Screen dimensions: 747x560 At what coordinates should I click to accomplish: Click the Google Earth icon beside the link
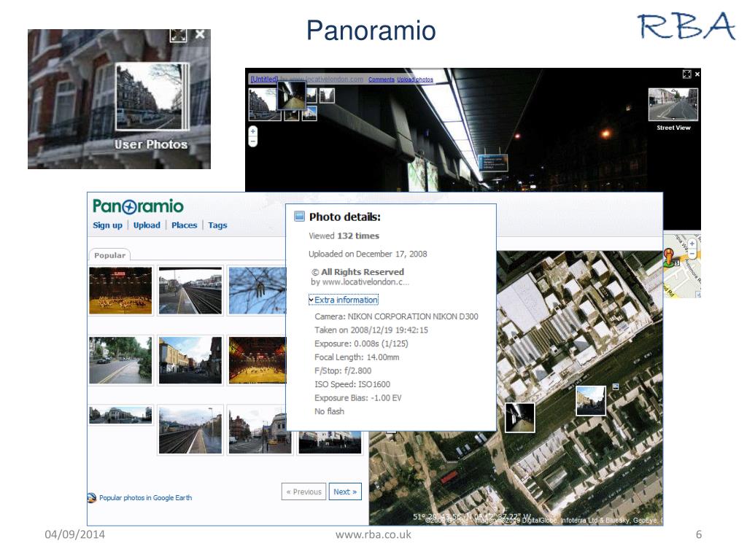(x=92, y=497)
